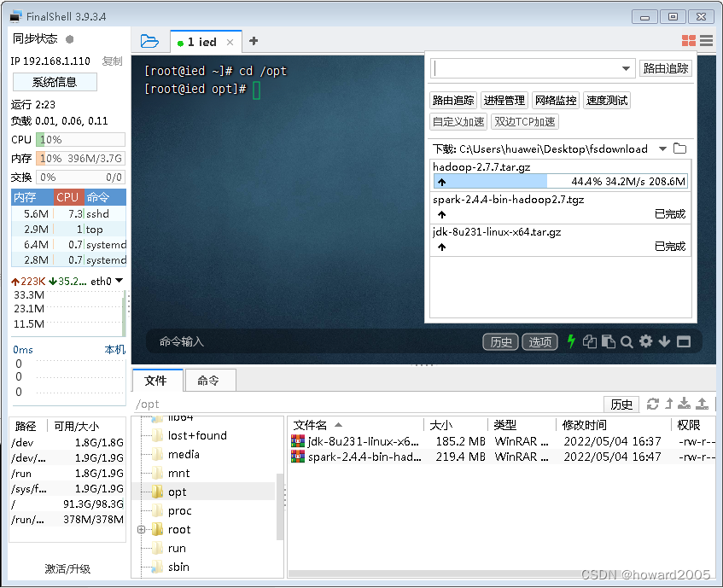Open the 历史 command history button in terminal bar

pos(501,342)
